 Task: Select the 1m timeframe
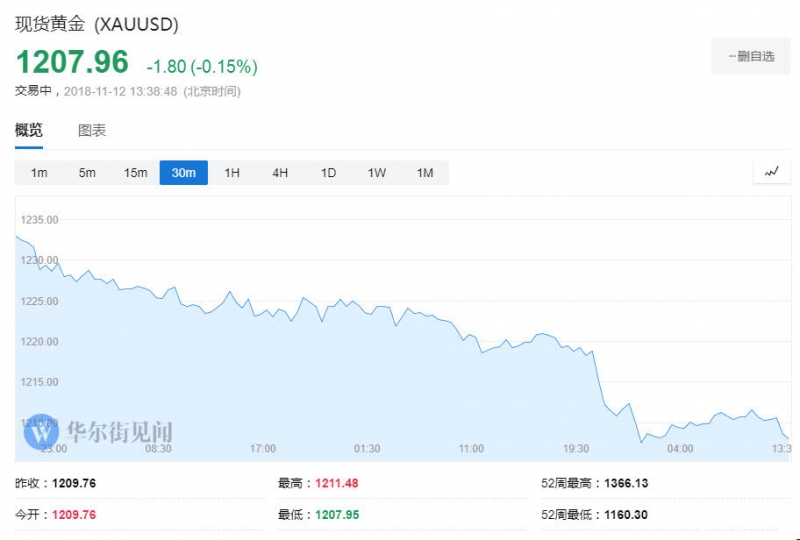[39, 173]
